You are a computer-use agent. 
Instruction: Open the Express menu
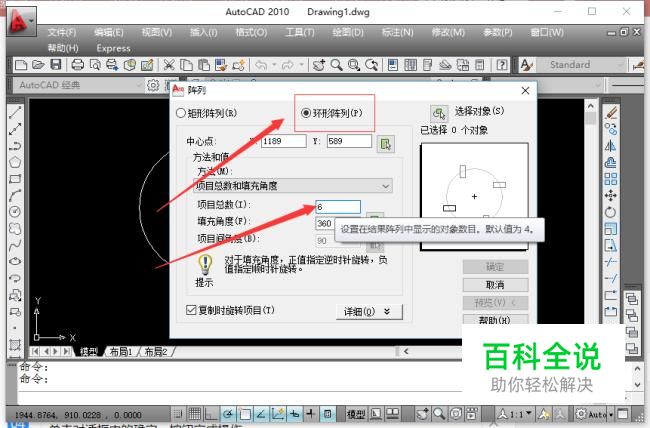click(x=113, y=48)
